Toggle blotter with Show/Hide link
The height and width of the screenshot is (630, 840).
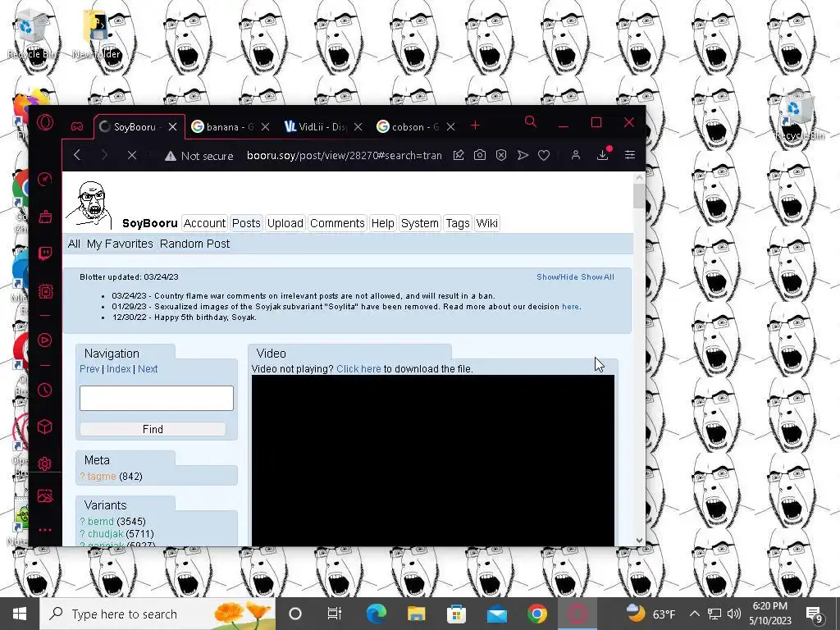click(557, 277)
